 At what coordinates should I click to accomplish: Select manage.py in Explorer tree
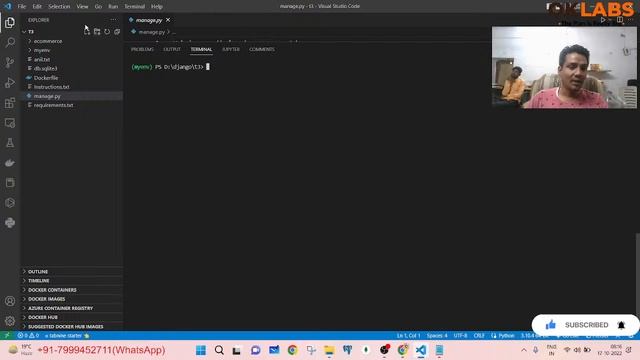tap(47, 96)
